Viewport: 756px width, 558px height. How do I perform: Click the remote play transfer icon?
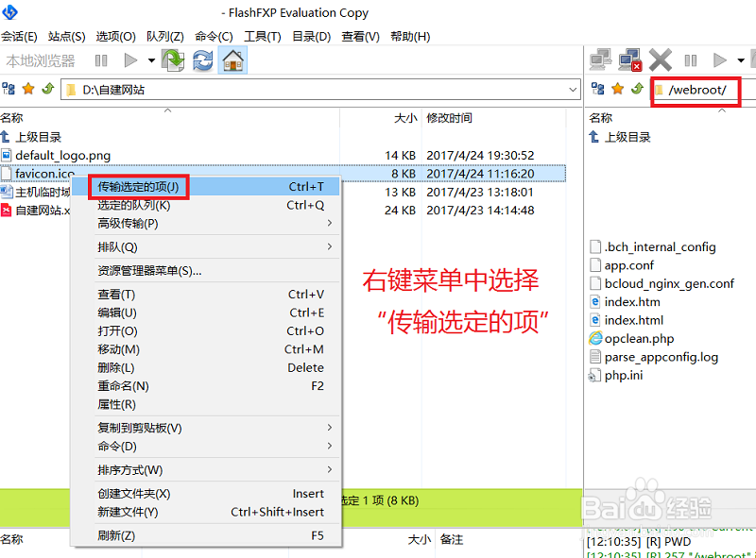click(719, 60)
